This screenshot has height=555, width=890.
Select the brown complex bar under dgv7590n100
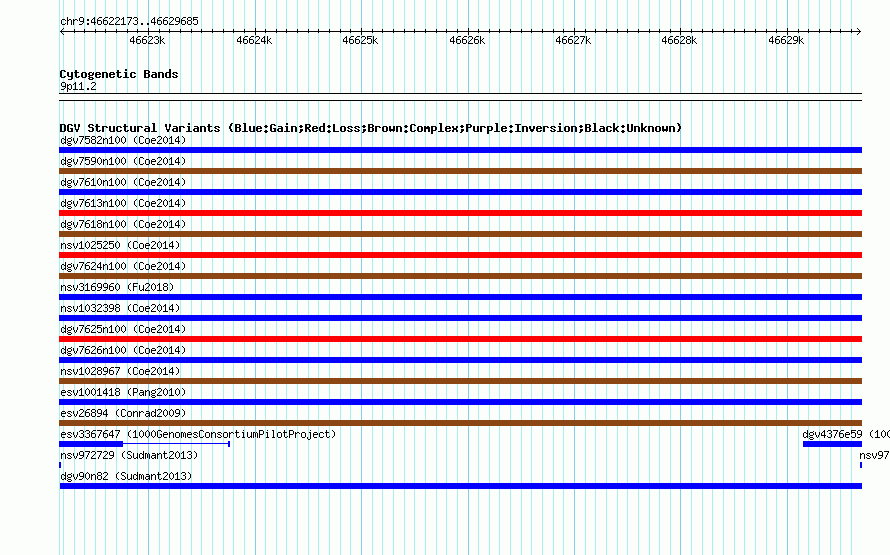[x=460, y=171]
